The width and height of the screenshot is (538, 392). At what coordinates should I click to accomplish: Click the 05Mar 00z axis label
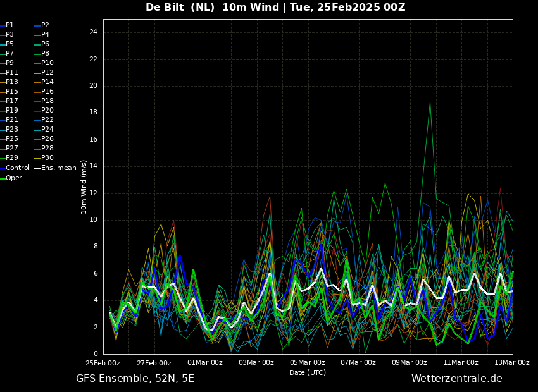(308, 362)
